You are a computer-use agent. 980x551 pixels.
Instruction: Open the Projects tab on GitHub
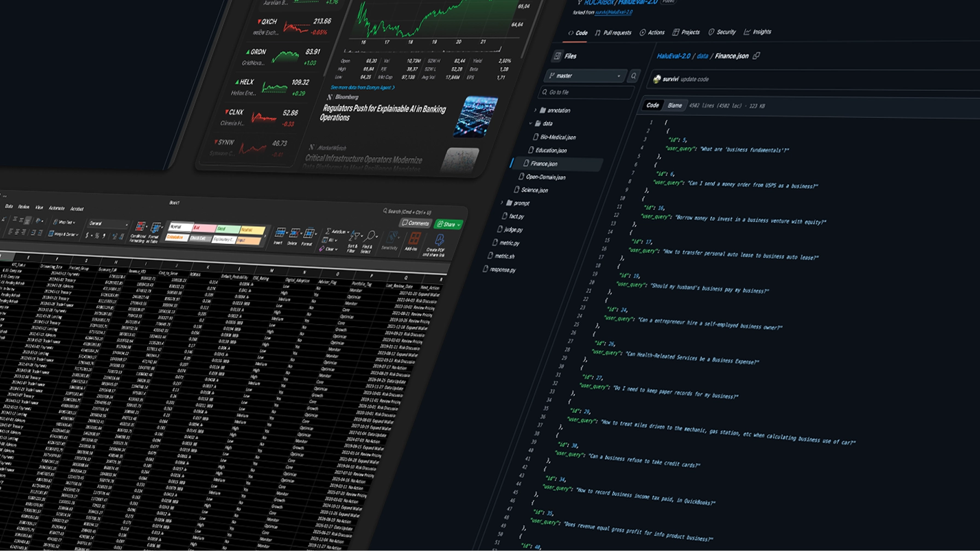[x=686, y=32]
